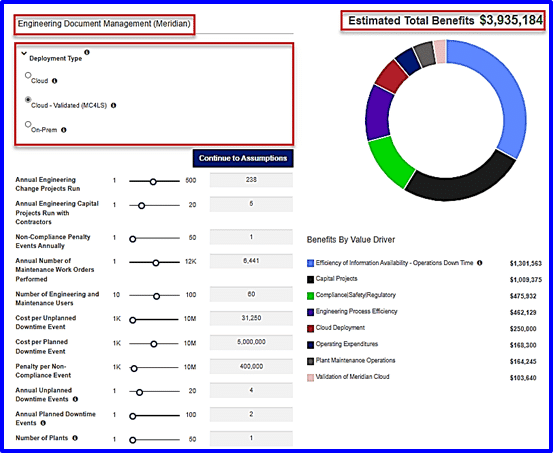
Task: Click gray Plant Maintenance Operations legend swatch
Action: click(310, 361)
